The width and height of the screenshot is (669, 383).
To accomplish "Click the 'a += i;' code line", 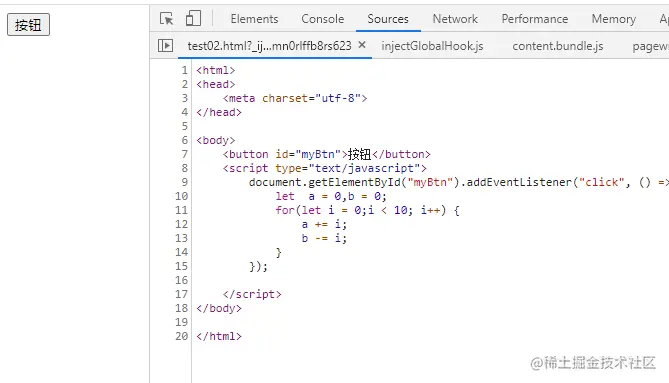I will 324,224.
